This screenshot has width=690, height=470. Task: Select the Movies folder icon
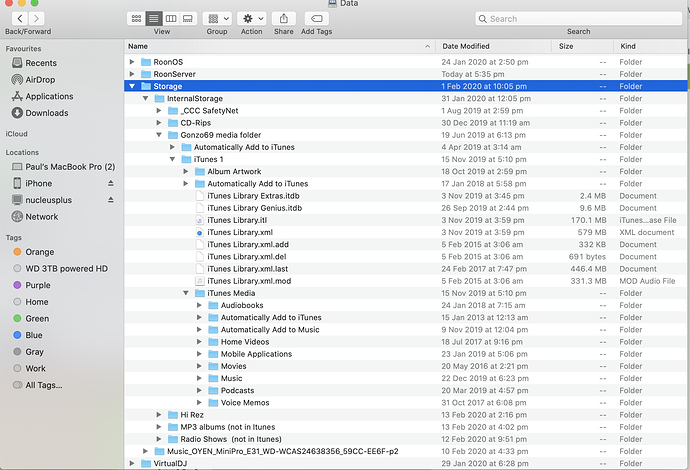(213, 366)
